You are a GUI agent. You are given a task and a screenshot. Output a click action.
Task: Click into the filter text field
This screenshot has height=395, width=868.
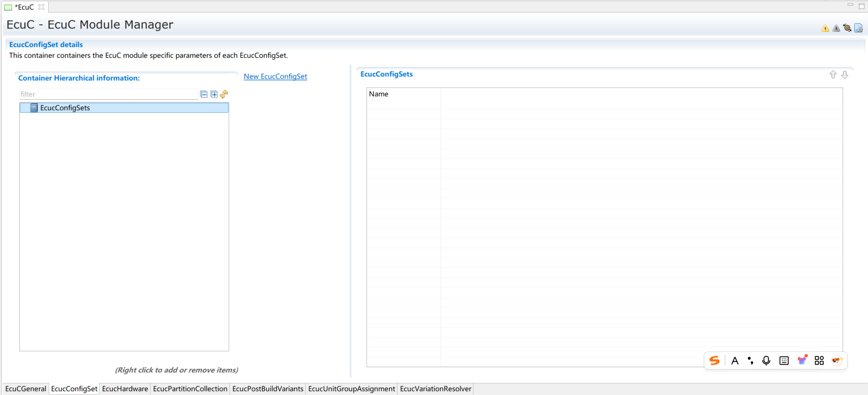tap(108, 94)
